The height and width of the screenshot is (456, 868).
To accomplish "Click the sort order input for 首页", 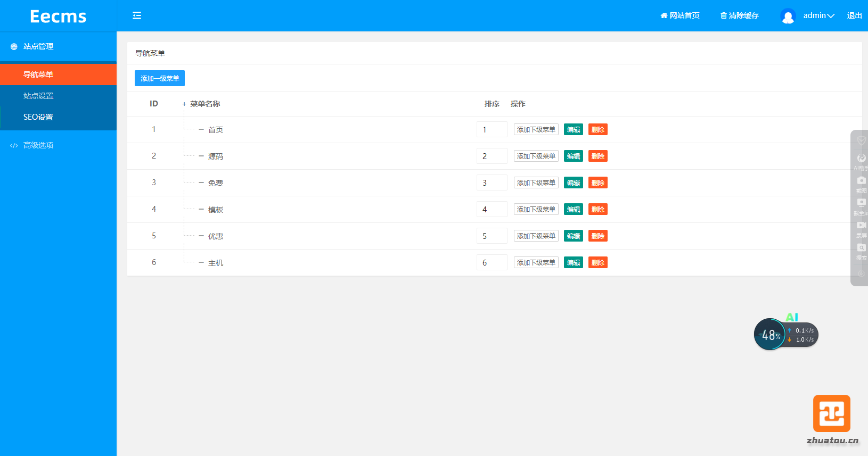I will tap(492, 129).
